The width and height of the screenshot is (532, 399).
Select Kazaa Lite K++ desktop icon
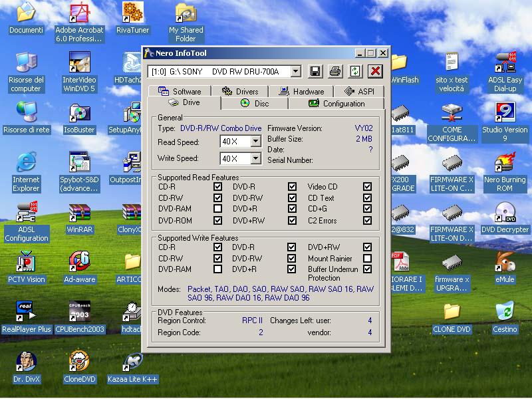click(x=132, y=368)
